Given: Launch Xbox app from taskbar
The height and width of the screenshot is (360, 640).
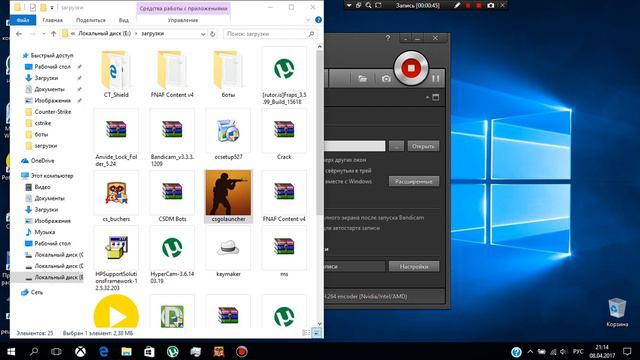Looking at the screenshot, I should [x=80, y=351].
